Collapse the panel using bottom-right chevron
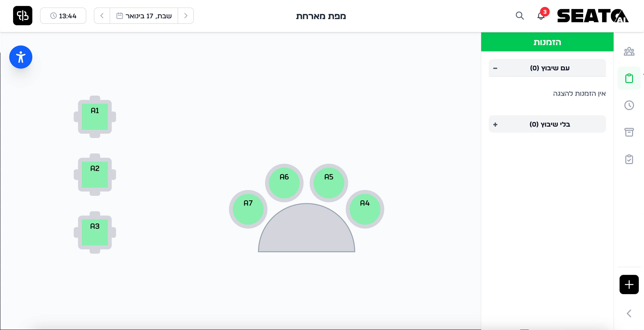 629,313
